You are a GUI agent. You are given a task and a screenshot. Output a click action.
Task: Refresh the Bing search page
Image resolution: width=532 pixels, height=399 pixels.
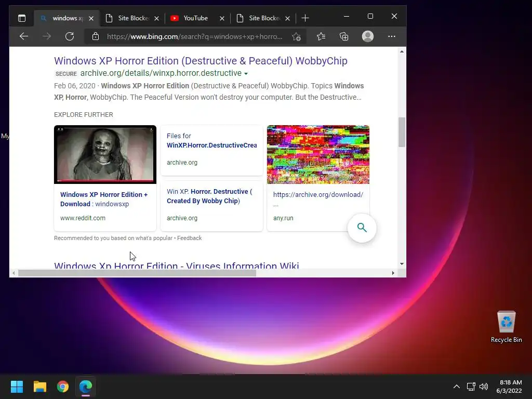(x=70, y=36)
